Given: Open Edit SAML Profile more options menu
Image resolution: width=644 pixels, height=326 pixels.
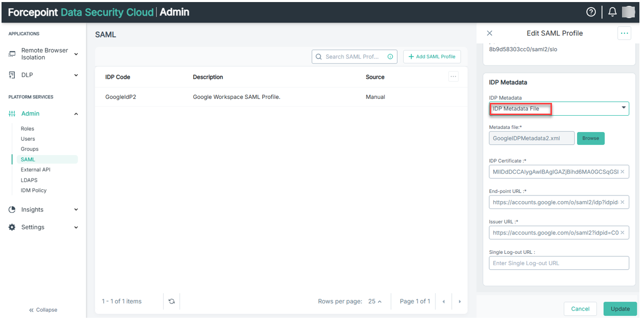Looking at the screenshot, I should click(x=624, y=33).
